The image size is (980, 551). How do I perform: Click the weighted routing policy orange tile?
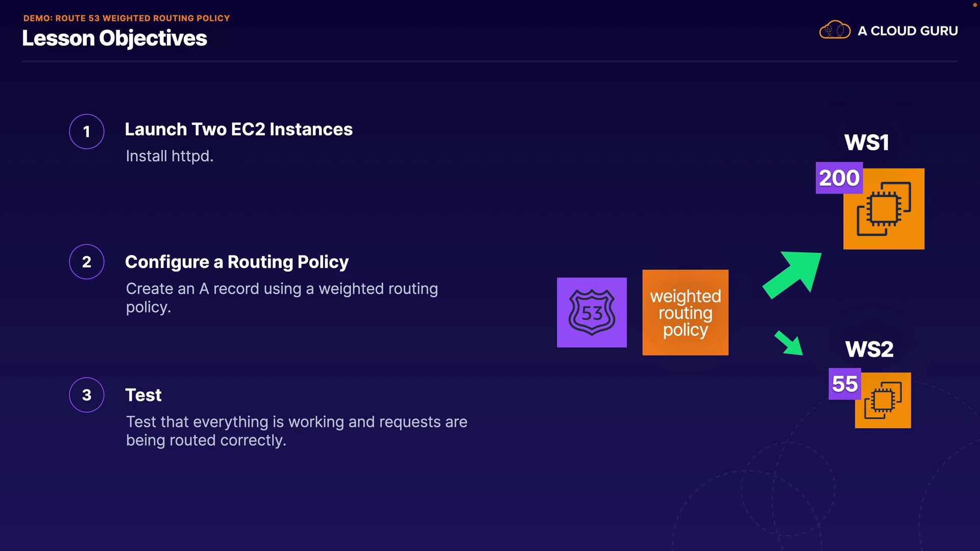click(685, 312)
